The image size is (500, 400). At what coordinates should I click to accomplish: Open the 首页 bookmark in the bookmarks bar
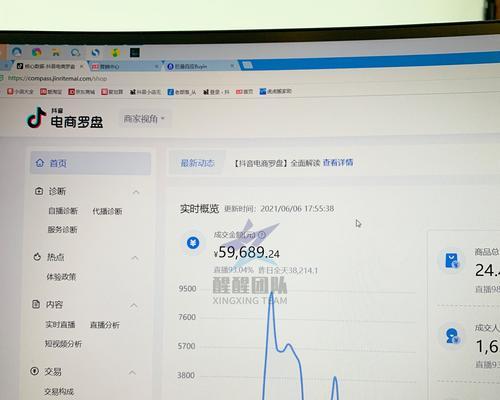245,91
